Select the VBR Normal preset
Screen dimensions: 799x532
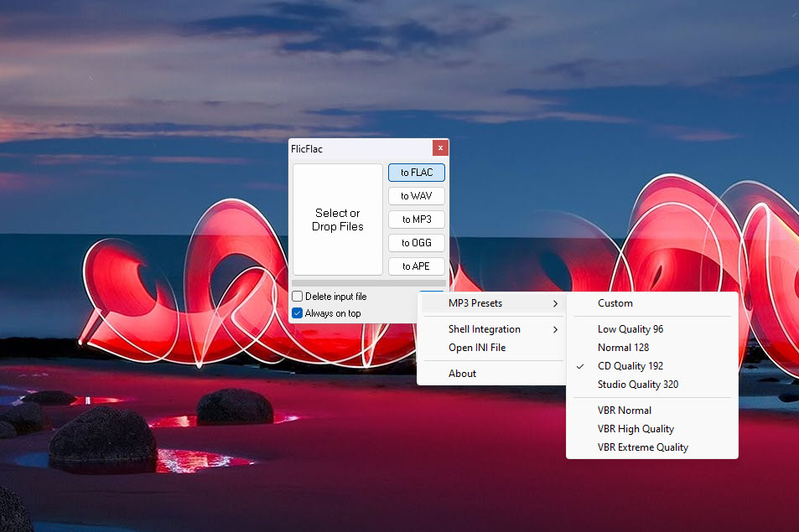[651, 411]
